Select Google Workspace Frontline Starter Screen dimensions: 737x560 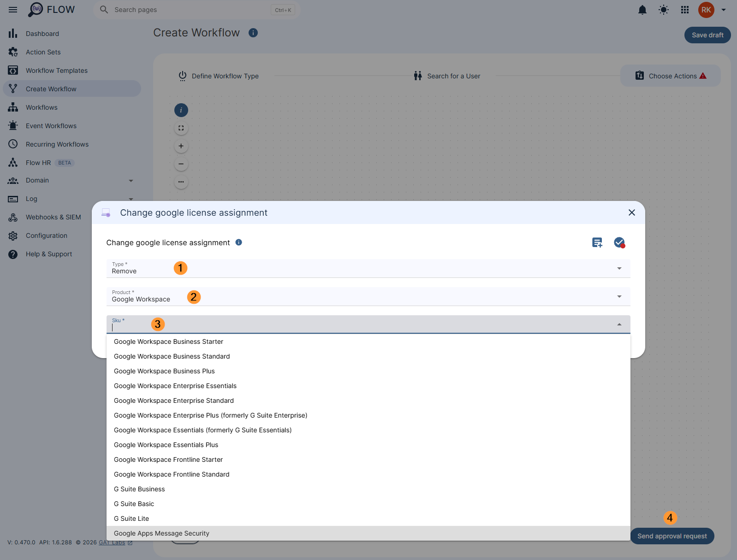[x=368, y=460]
